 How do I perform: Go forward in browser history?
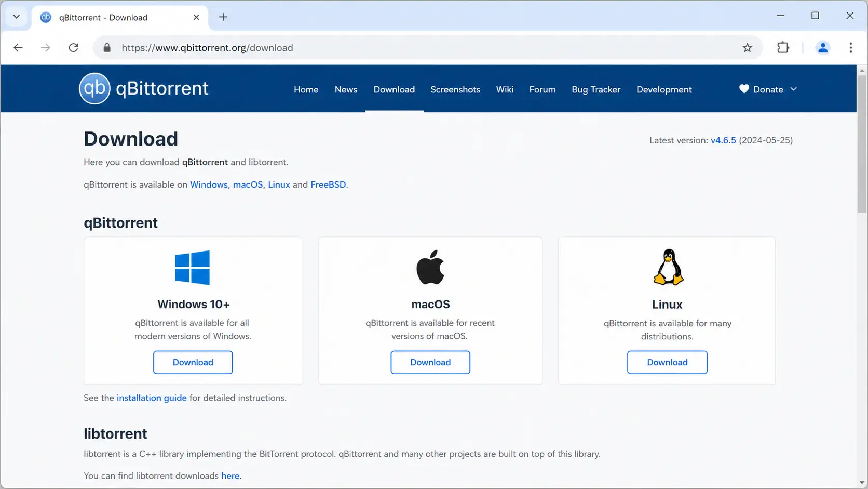coord(46,48)
